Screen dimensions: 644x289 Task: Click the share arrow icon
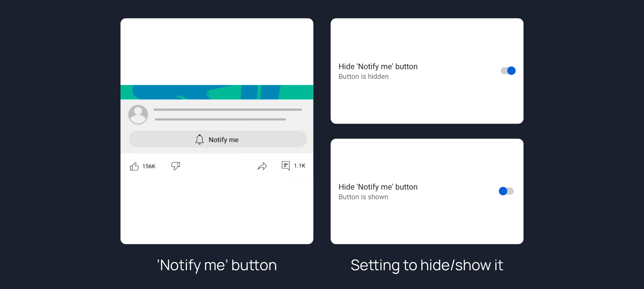click(x=262, y=166)
